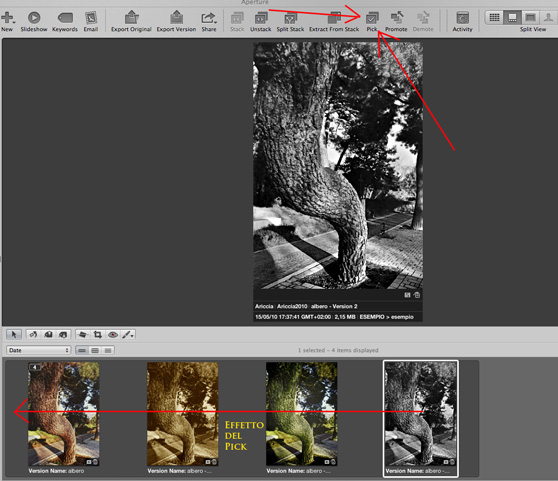Open the Date sort dropdown
The image size is (558, 481).
(x=38, y=350)
